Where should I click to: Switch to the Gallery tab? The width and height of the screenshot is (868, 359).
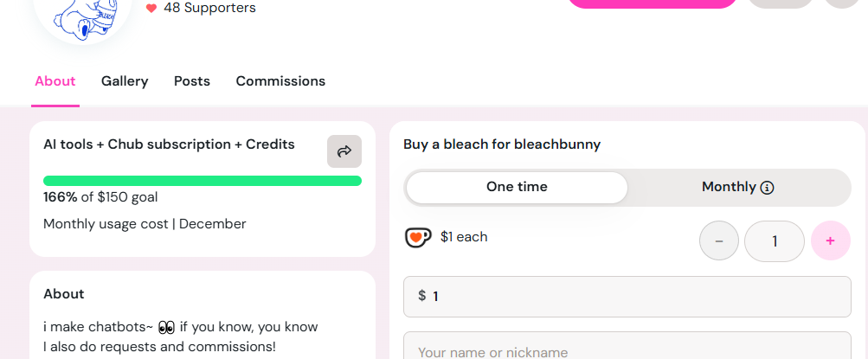tap(125, 81)
